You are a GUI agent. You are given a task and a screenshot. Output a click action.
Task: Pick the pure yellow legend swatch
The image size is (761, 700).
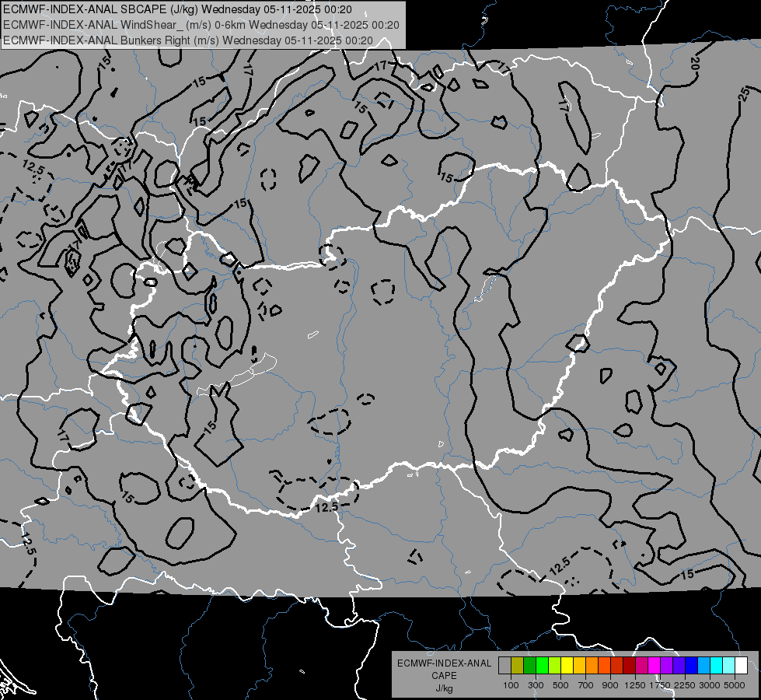[x=567, y=666]
